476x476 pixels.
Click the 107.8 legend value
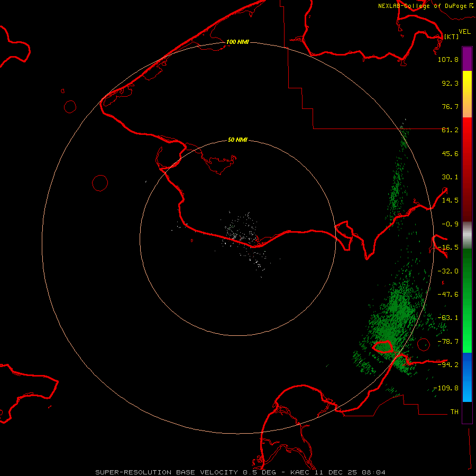(x=448, y=59)
